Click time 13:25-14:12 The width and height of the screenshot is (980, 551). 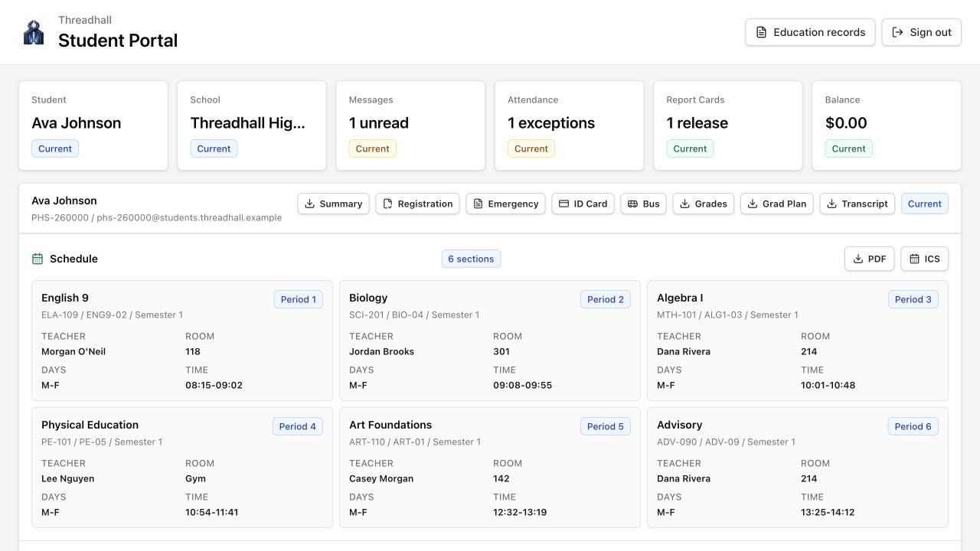click(828, 512)
